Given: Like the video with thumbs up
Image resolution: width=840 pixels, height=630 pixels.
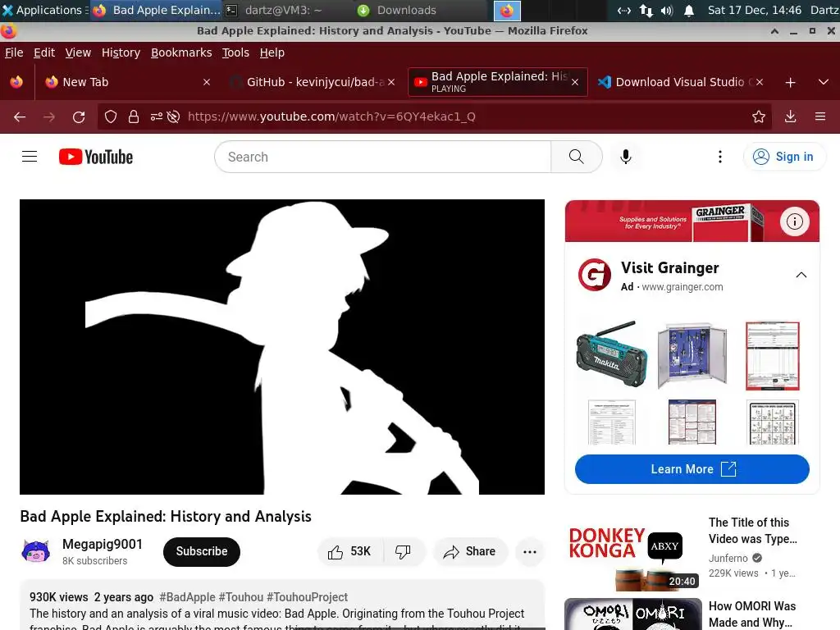Looking at the screenshot, I should coord(349,552).
